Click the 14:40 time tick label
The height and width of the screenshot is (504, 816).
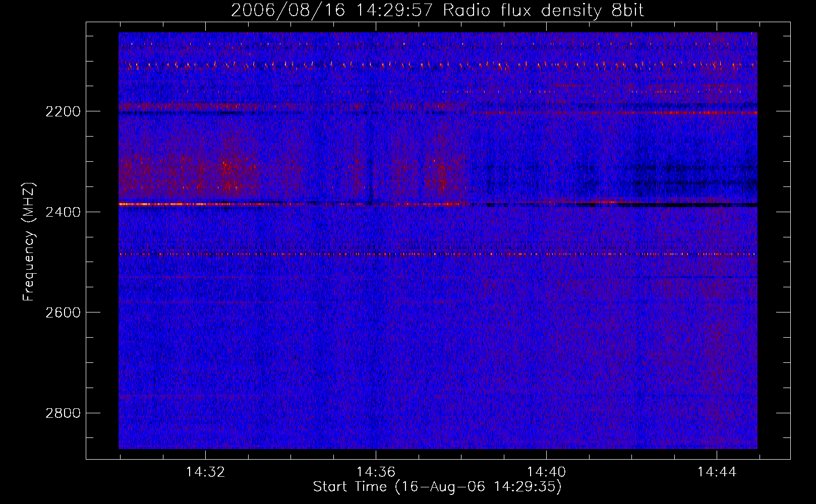(546, 472)
